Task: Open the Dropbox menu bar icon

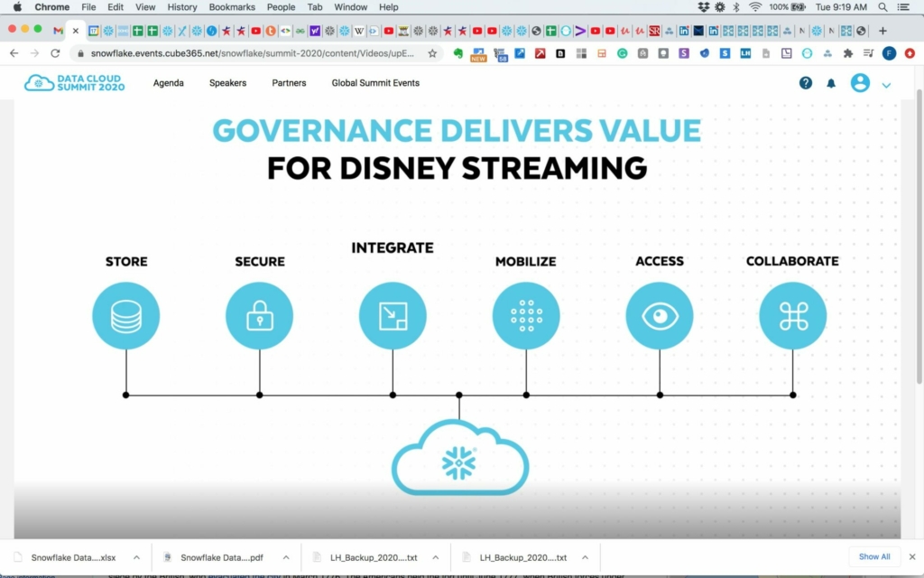Action: [703, 7]
